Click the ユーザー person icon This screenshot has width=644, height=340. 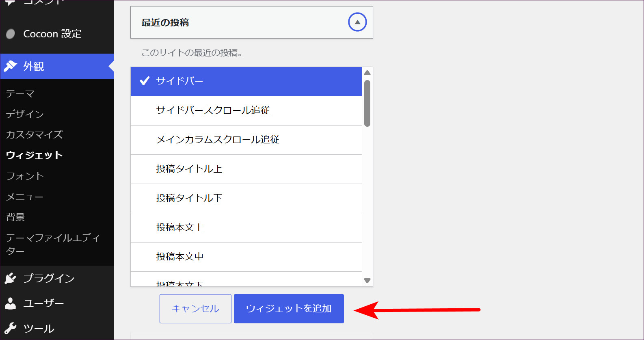pos(11,303)
